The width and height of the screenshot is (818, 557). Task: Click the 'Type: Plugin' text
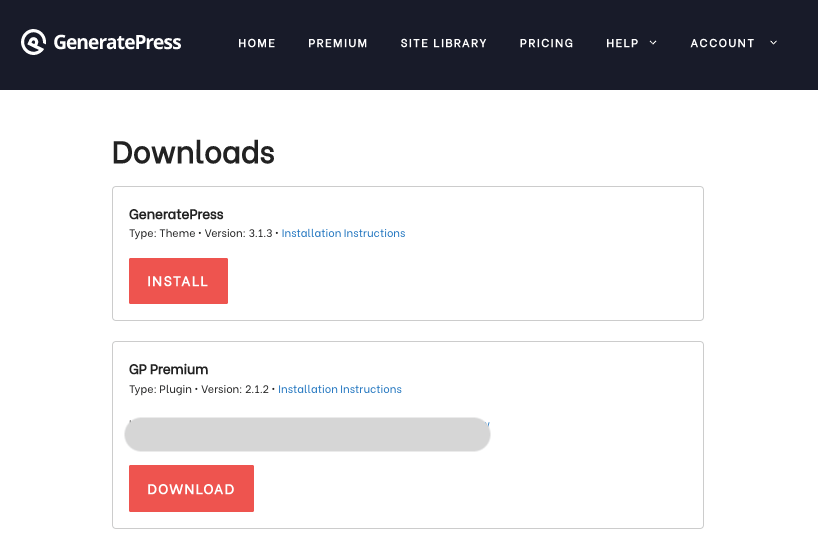click(x=160, y=389)
